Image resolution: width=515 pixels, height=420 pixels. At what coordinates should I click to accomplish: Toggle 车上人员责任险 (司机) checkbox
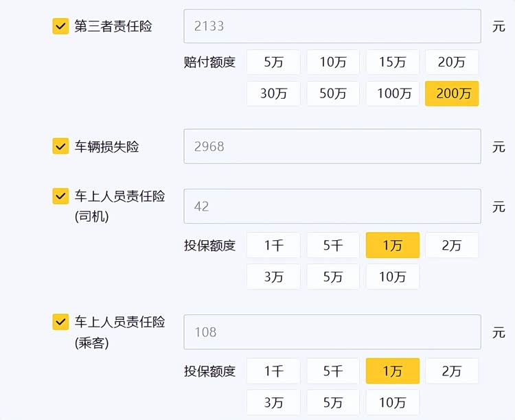coord(60,196)
